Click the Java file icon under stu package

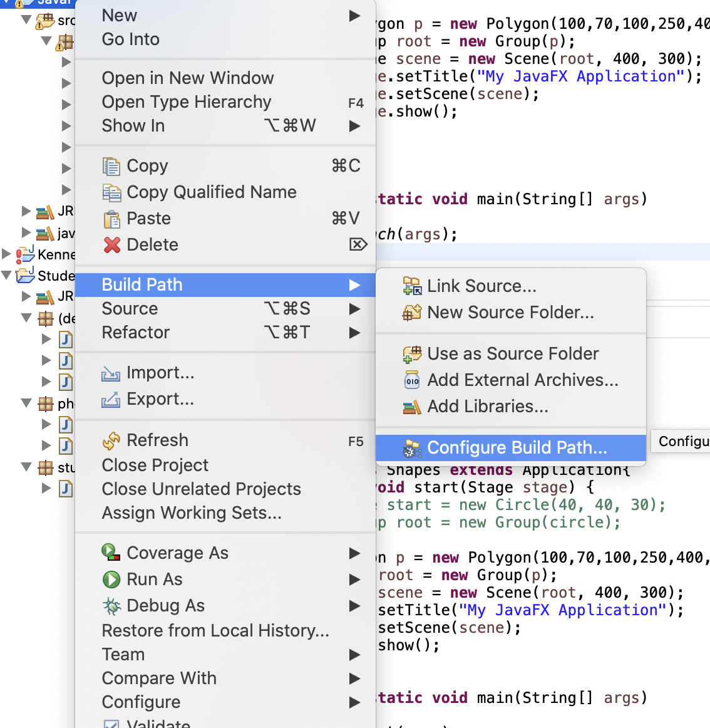(x=66, y=489)
